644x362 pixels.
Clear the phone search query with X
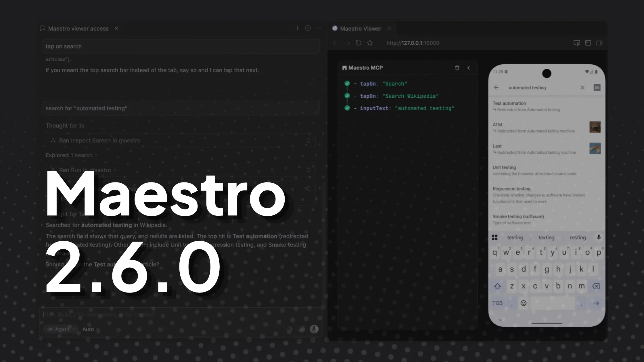click(582, 88)
